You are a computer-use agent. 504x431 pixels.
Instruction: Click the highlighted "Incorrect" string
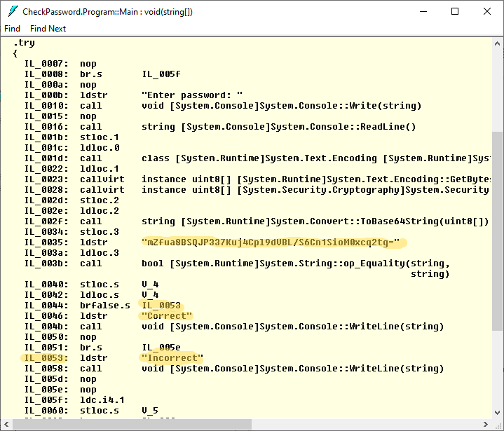172,358
